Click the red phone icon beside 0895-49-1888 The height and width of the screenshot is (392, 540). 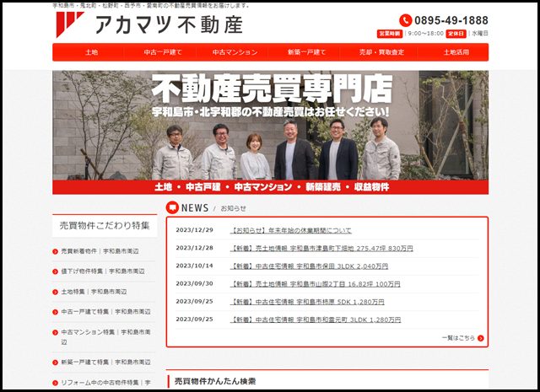pos(405,20)
